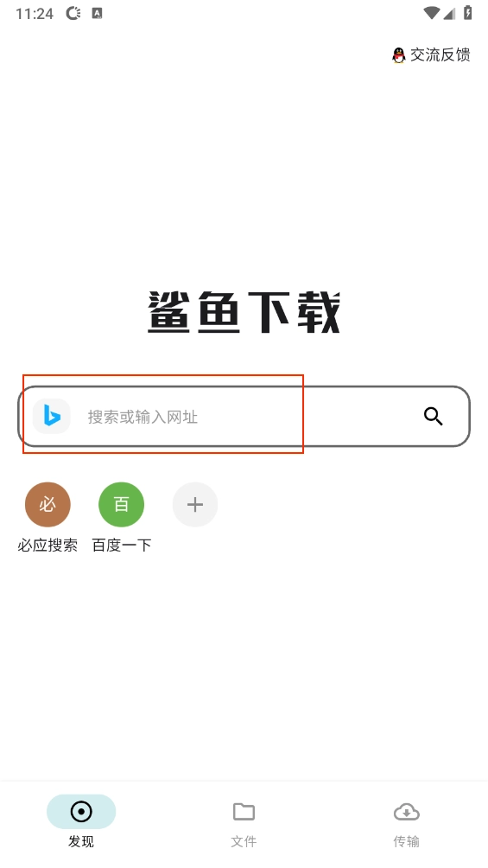
Task: Tap the battery icon in status bar
Action: click(x=467, y=13)
